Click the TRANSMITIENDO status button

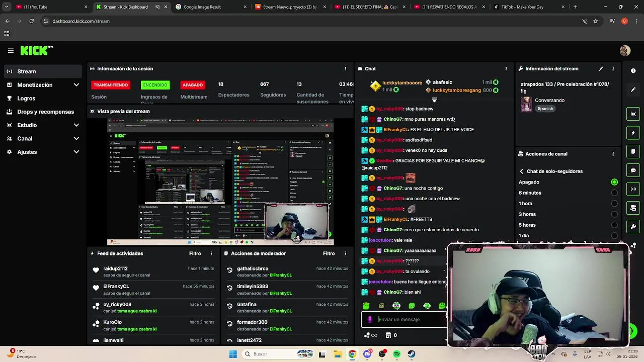111,85
